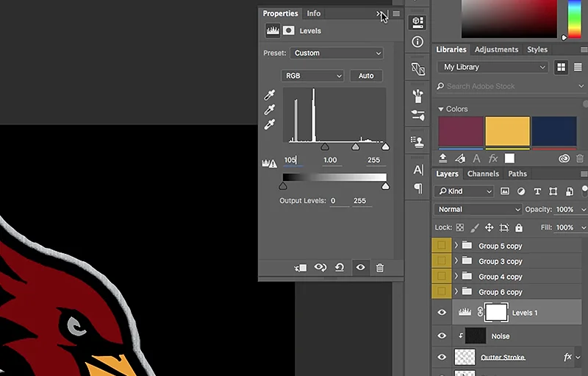The image size is (588, 376).
Task: Click view previous state icon in Properties
Action: pyautogui.click(x=320, y=267)
